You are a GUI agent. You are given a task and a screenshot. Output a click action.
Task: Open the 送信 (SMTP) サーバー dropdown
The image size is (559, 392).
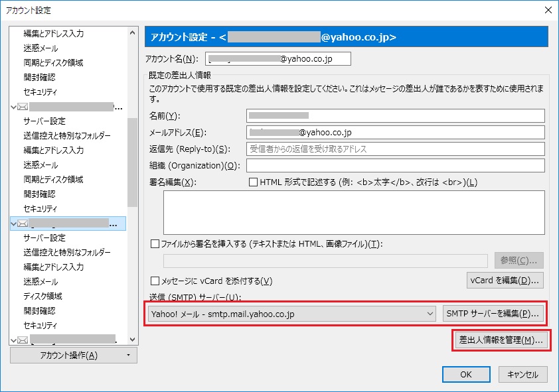pyautogui.click(x=431, y=313)
